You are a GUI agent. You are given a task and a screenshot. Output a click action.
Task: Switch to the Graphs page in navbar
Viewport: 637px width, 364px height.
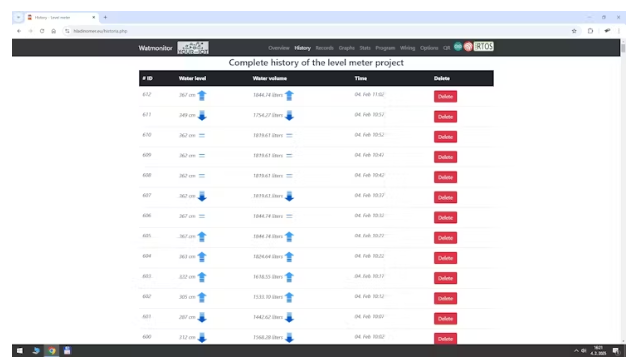coord(347,48)
